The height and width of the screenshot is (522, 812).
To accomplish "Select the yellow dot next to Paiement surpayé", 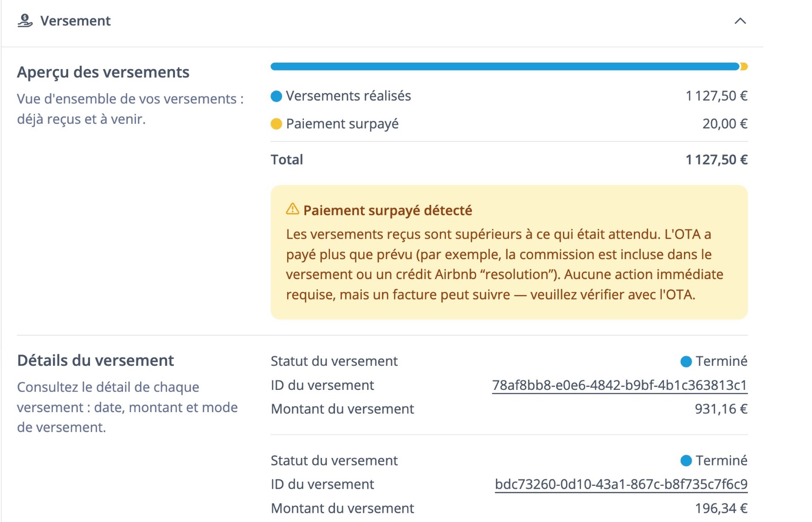I will pyautogui.click(x=277, y=124).
